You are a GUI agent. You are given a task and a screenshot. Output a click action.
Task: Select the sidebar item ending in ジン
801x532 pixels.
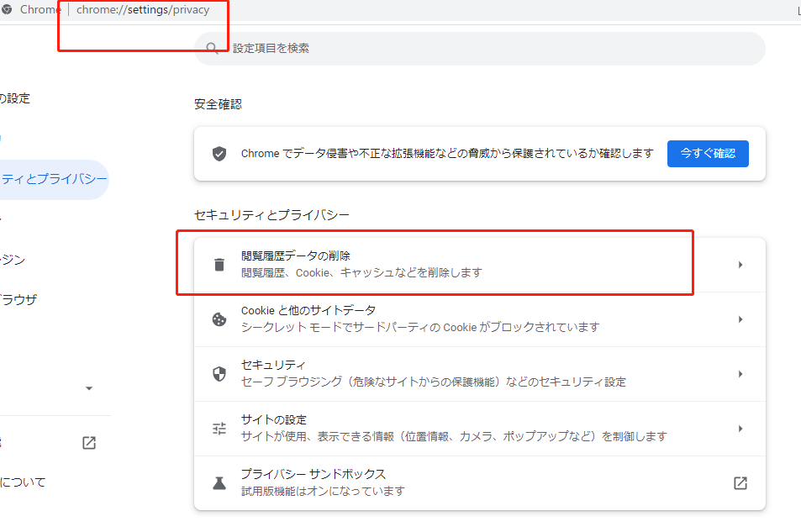tap(13, 260)
